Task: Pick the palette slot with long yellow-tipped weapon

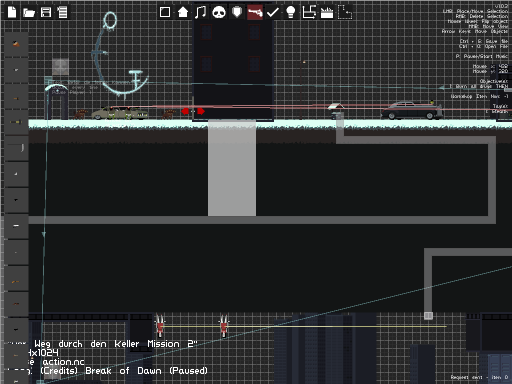Action: coord(16,122)
